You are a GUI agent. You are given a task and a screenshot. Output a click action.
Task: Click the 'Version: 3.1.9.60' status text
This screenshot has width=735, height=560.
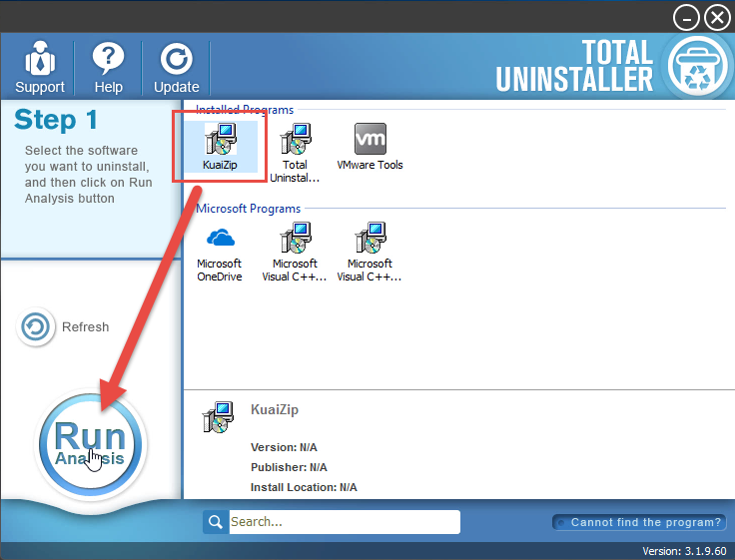[x=684, y=551]
